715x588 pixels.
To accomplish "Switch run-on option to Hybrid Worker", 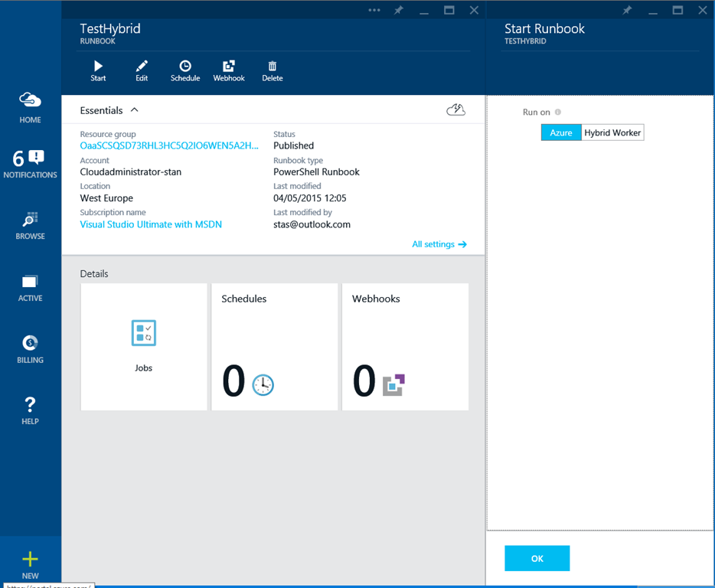I will coord(612,133).
